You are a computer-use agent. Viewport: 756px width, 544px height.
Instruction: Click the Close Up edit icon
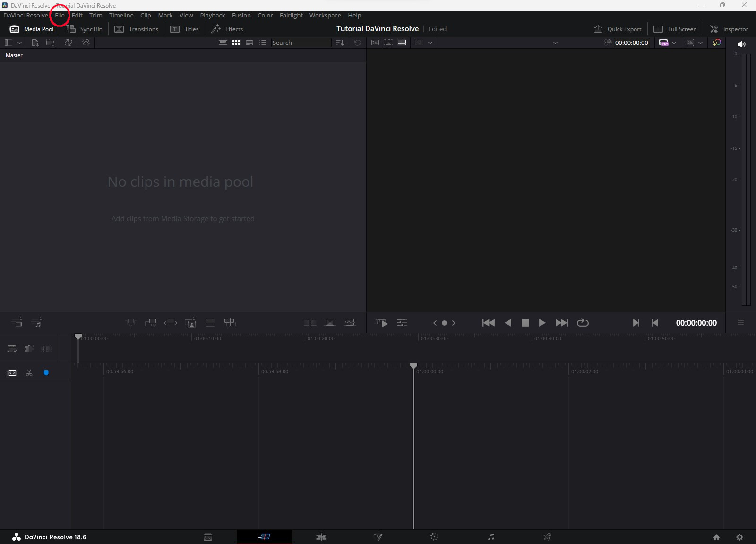coord(190,322)
